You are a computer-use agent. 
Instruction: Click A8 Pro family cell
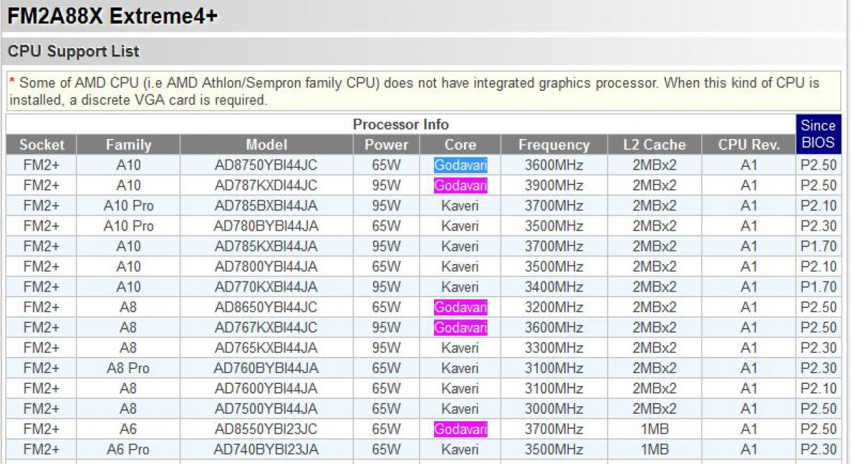pyautogui.click(x=128, y=368)
